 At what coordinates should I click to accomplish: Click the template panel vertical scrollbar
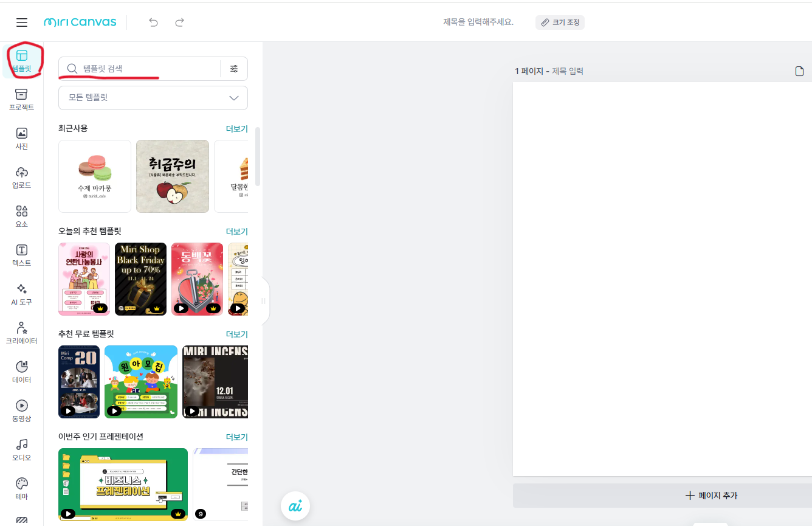pyautogui.click(x=258, y=156)
